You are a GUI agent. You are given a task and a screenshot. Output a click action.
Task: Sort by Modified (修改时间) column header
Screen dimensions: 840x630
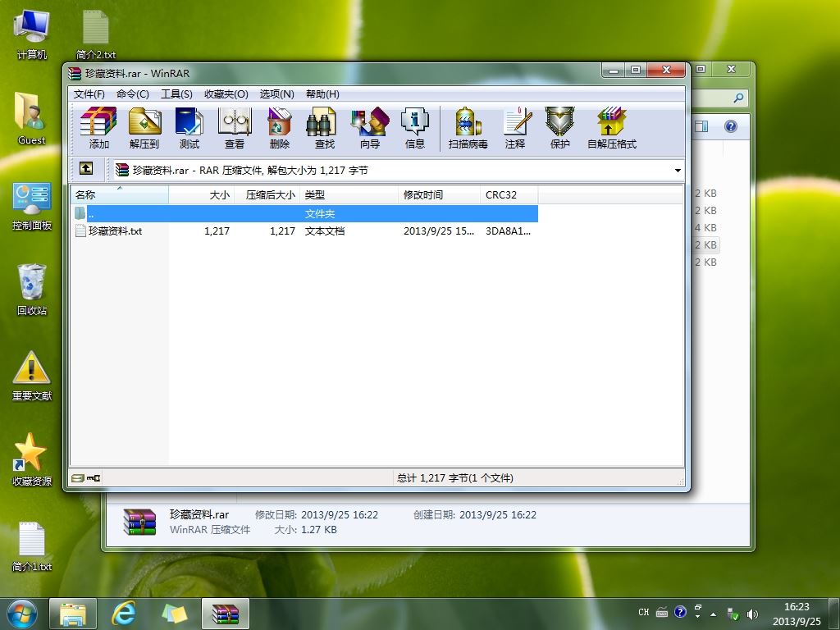[440, 195]
